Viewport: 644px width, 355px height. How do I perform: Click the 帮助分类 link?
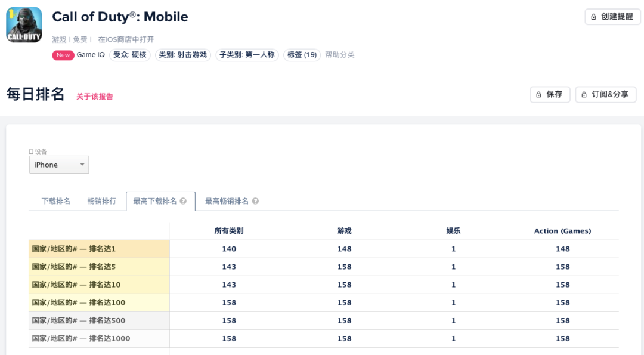340,55
